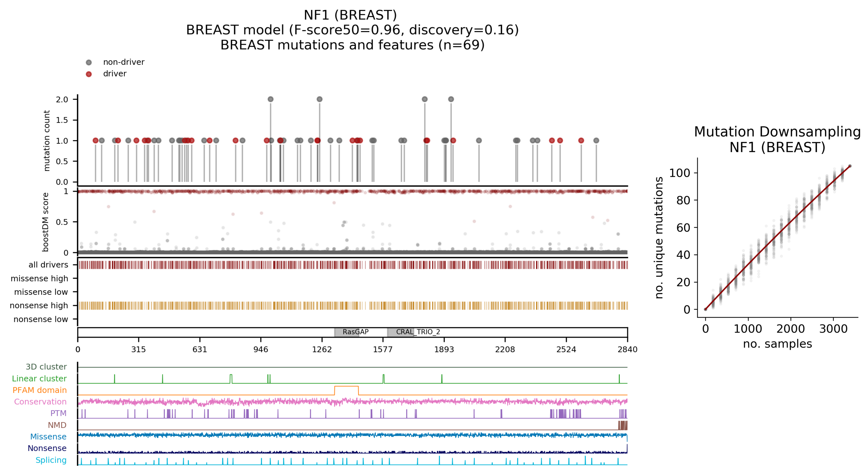Click the NMD brown block at right end
Screen dimensions: 868x476
pos(623,425)
